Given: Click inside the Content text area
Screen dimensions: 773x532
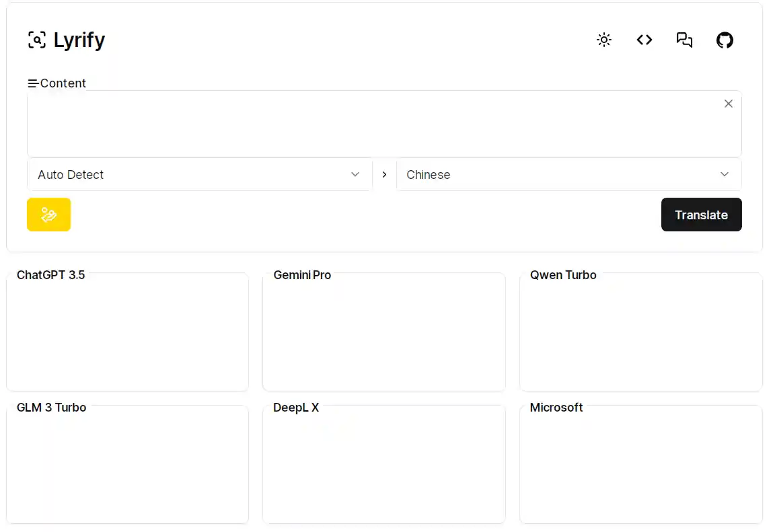Looking at the screenshot, I should click(x=384, y=124).
